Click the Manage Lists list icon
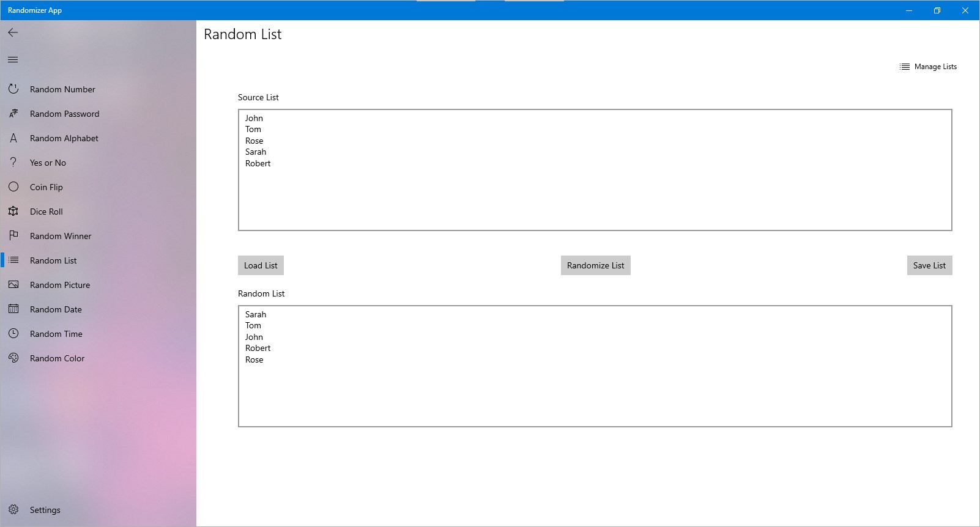This screenshot has height=527, width=980. (905, 67)
